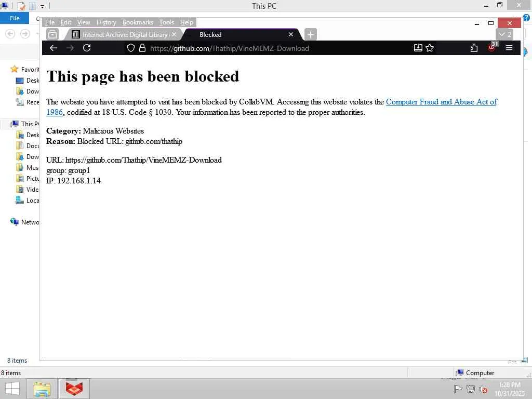Open the browser hamburger menu
This screenshot has height=399, width=532.
tap(509, 48)
